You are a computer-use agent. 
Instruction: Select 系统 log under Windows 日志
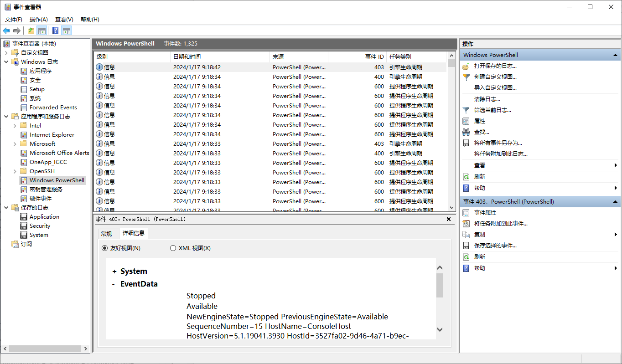[x=35, y=98]
